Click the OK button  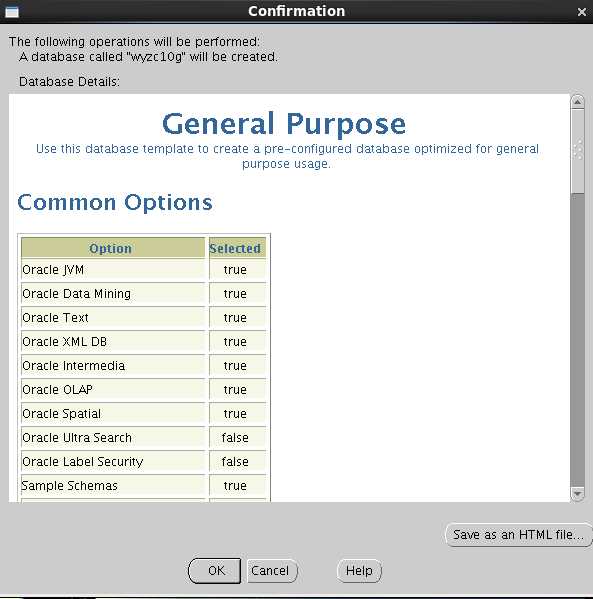(x=215, y=571)
